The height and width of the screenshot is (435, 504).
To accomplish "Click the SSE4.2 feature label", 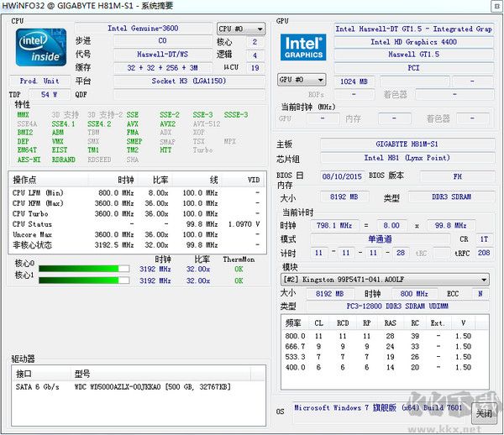I will 99,123.
